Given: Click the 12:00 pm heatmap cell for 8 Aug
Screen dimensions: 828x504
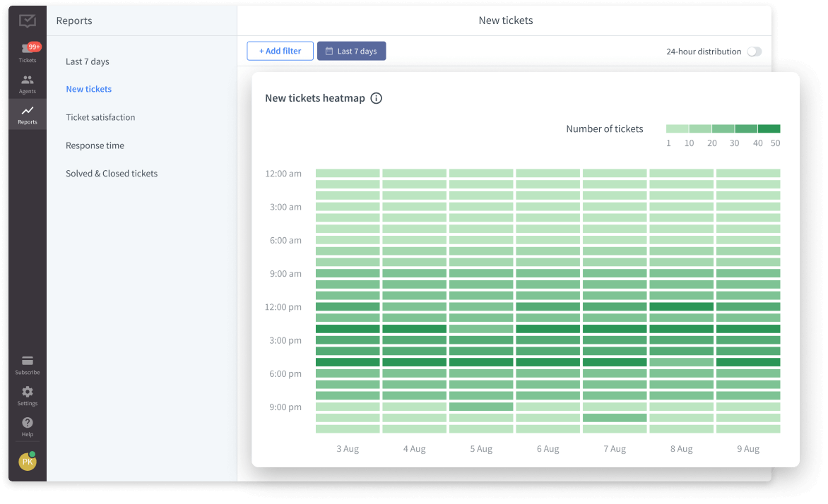Looking at the screenshot, I should tap(681, 306).
